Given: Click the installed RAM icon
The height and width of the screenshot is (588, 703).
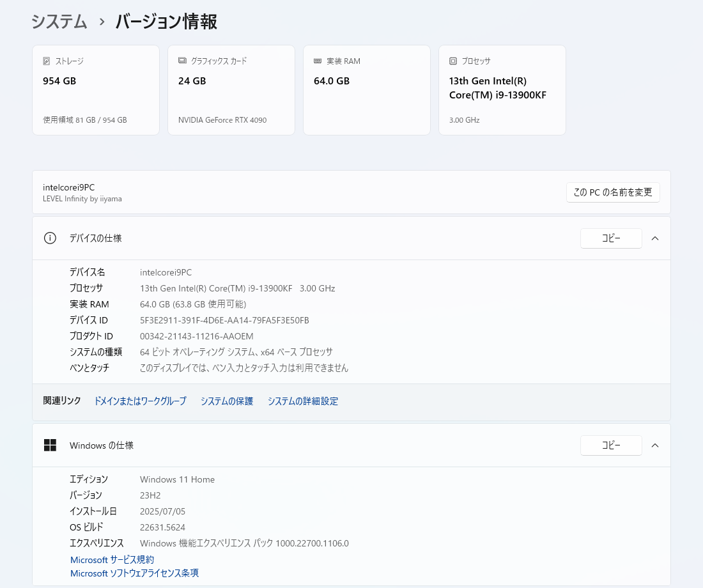Looking at the screenshot, I should point(318,61).
